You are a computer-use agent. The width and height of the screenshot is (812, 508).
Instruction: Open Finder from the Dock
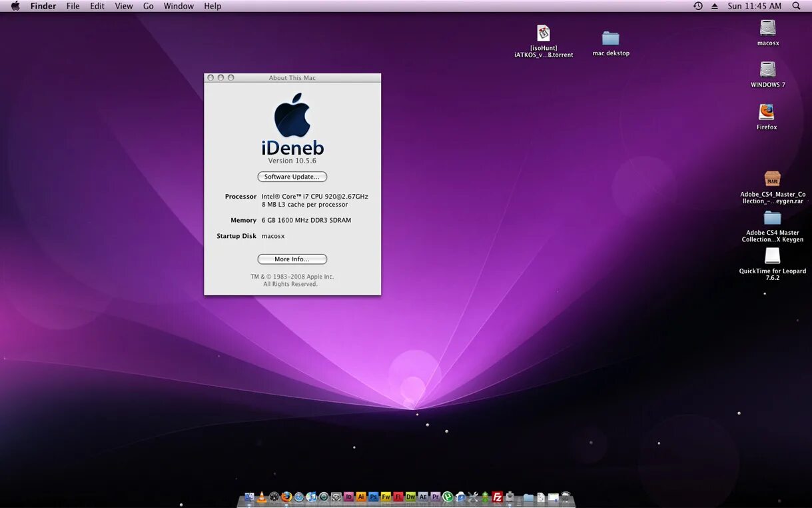coord(250,497)
